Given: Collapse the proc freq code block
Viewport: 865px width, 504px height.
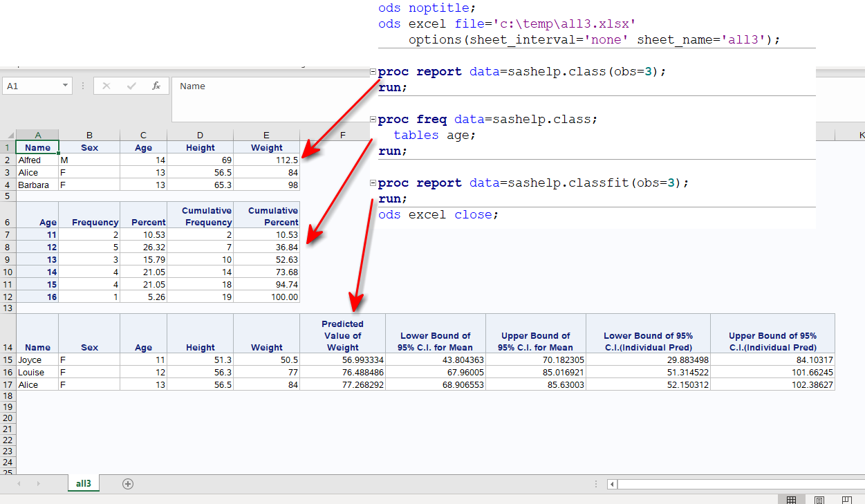Looking at the screenshot, I should coord(373,120).
